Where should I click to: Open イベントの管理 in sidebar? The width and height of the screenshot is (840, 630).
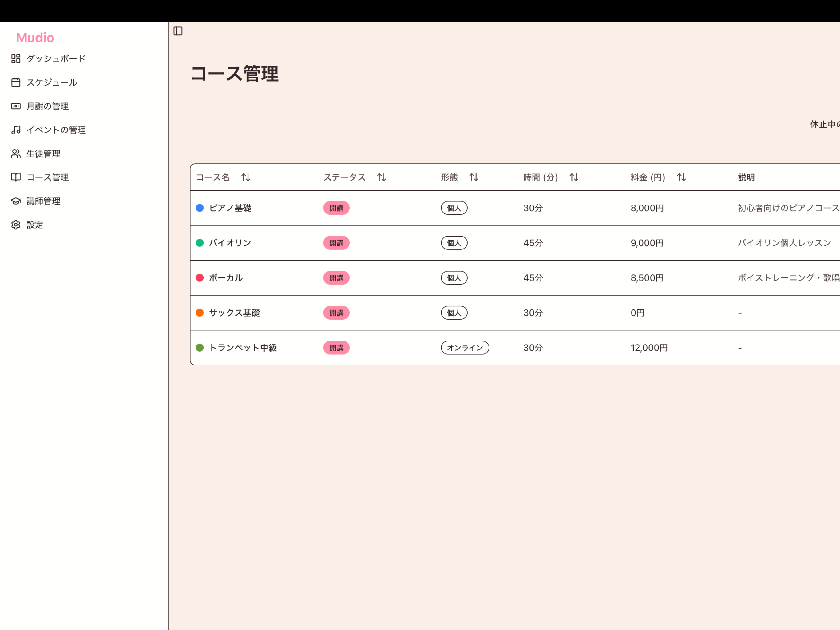[56, 130]
